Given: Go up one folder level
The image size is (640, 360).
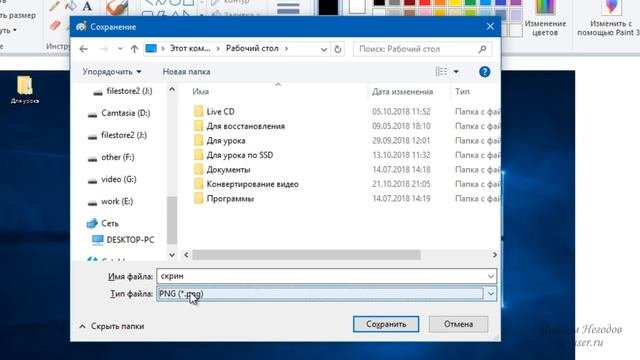Looking at the screenshot, I should click(x=134, y=49).
